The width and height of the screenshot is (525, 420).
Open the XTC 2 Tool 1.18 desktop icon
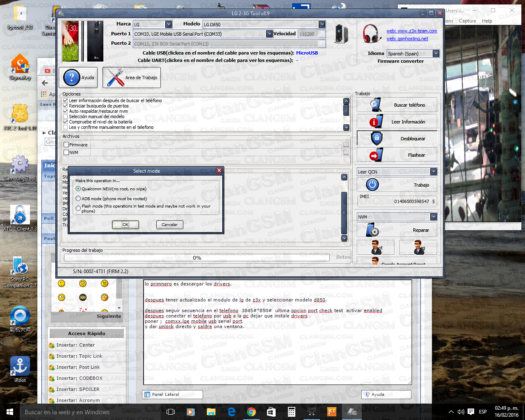coord(20,117)
